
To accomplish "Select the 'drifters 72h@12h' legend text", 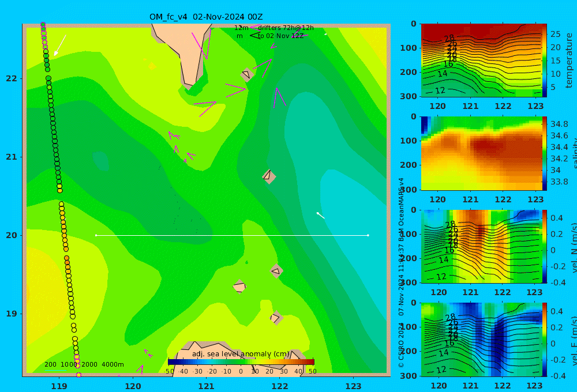I will (286, 28).
